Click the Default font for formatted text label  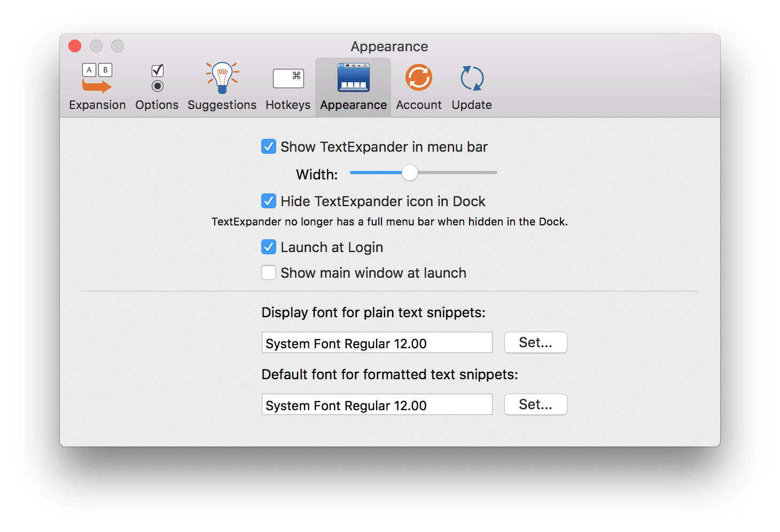390,374
